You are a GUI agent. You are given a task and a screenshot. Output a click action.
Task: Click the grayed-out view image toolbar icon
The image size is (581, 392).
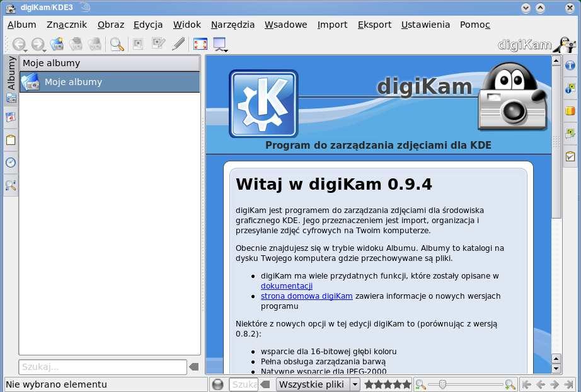138,44
